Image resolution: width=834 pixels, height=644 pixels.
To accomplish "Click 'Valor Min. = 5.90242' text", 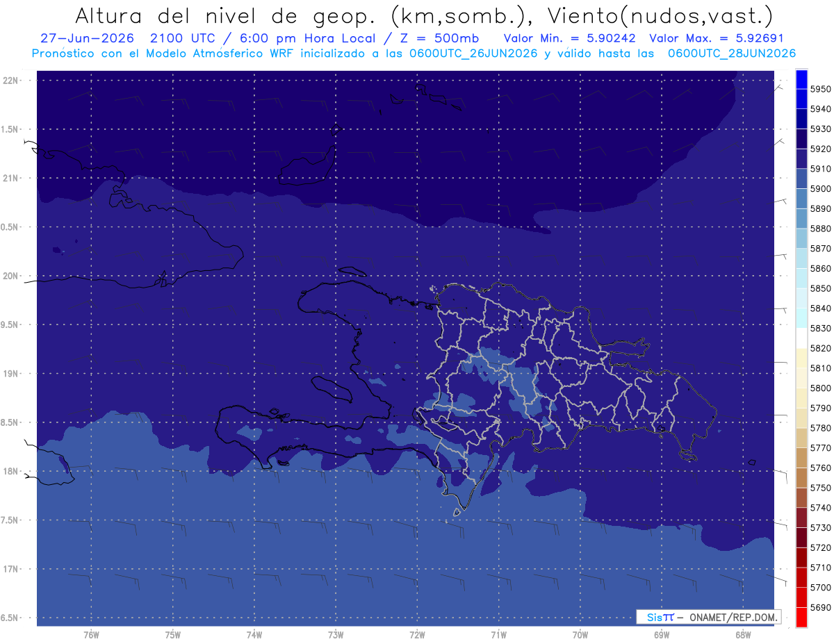I will [x=569, y=38].
